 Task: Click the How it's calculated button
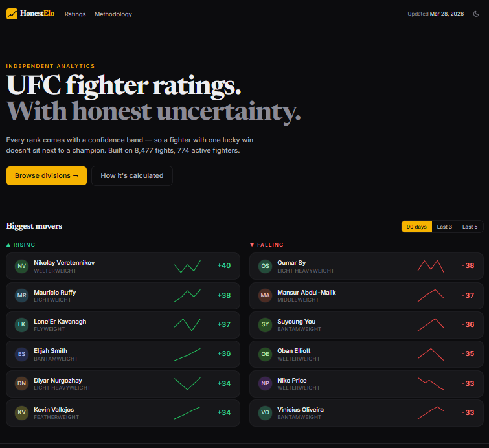(132, 175)
